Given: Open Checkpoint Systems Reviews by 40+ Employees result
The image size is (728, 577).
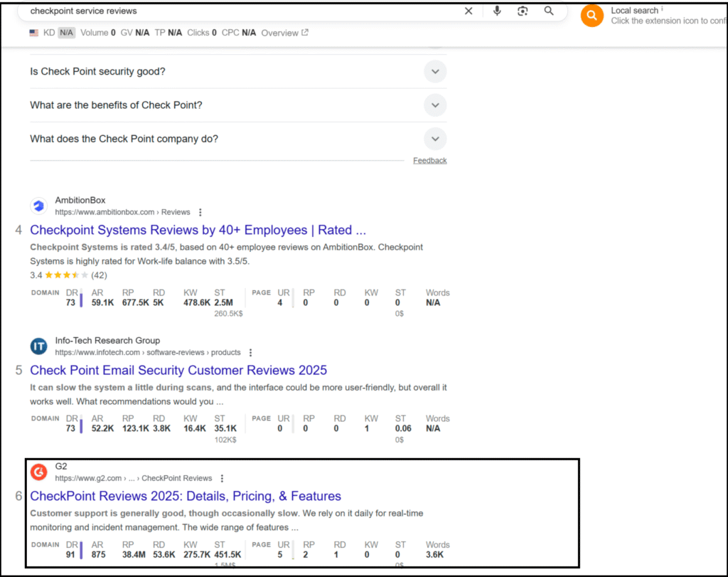Looking at the screenshot, I should tap(198, 230).
